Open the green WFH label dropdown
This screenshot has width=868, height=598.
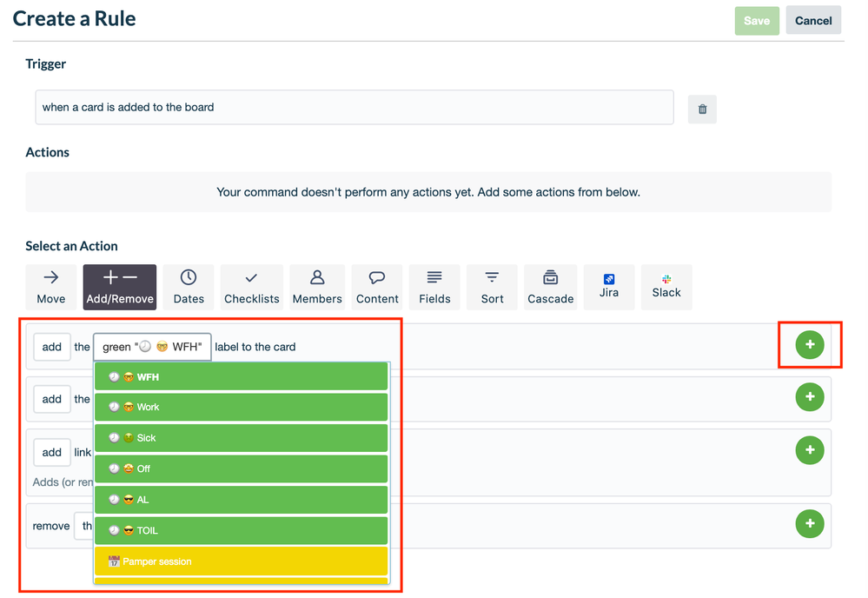(x=152, y=347)
